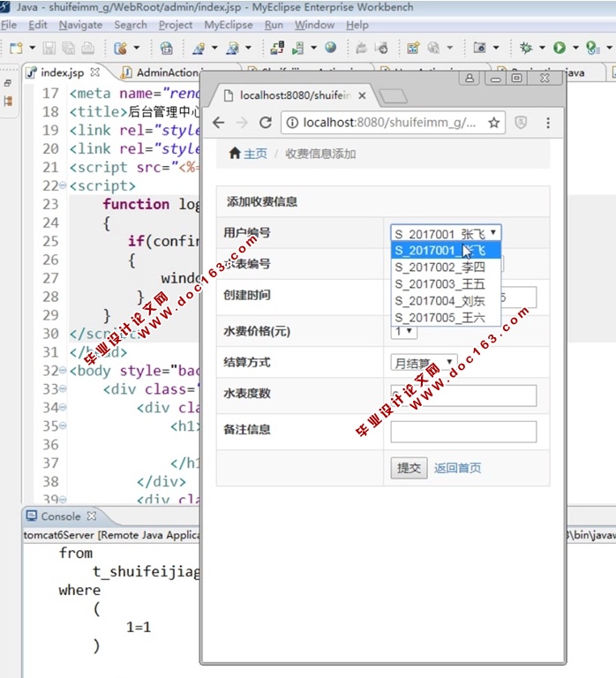Click the New file toolbar icon

(17, 48)
